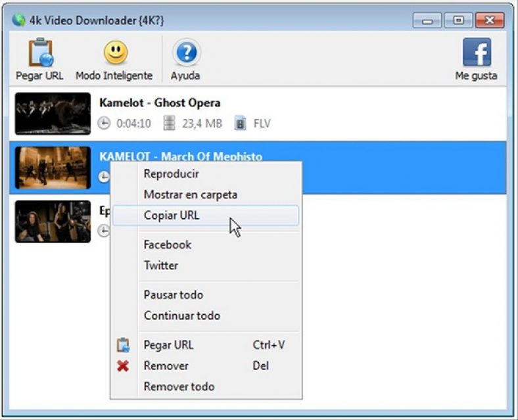Click the clock icon in March Of Mephisto row
Viewport: 518px width, 420px height.
pyautogui.click(x=104, y=177)
